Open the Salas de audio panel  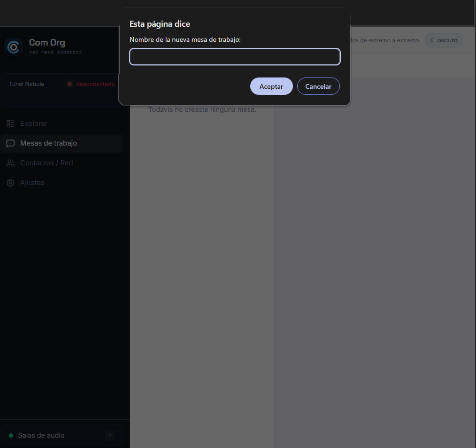(x=62, y=435)
